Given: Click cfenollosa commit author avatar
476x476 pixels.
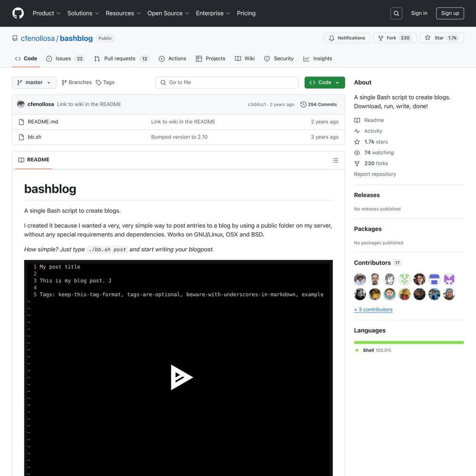Looking at the screenshot, I should 21,104.
